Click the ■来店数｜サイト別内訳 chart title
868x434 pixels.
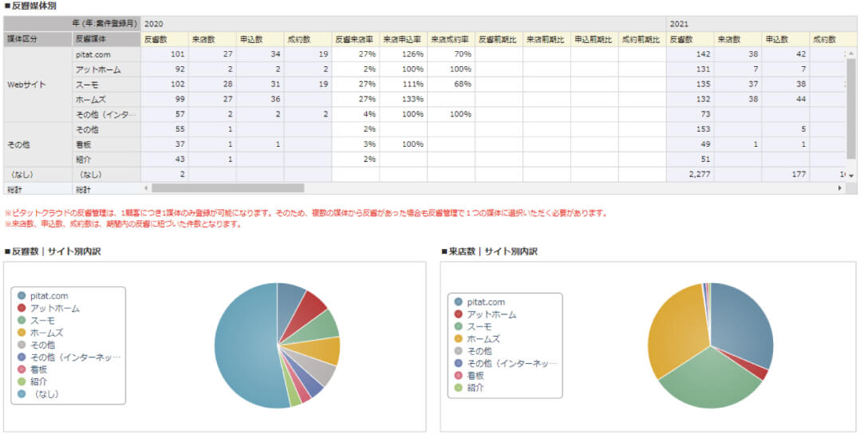point(489,252)
